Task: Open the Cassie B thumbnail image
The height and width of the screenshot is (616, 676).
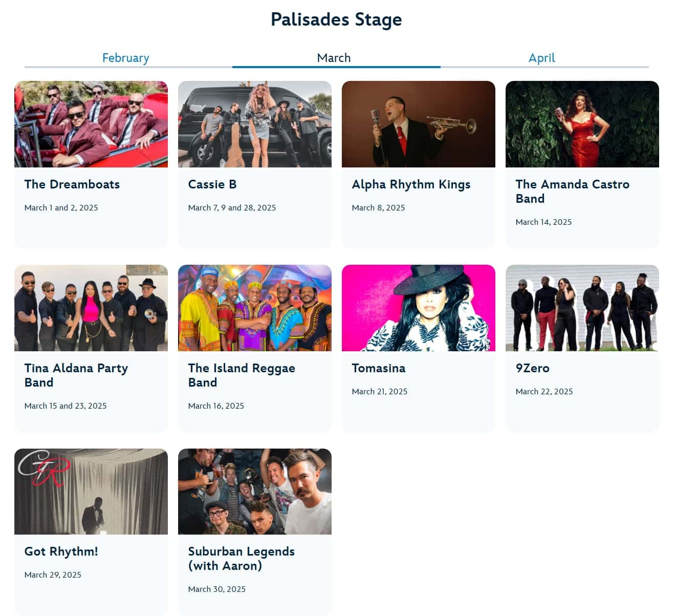Action: pos(255,124)
